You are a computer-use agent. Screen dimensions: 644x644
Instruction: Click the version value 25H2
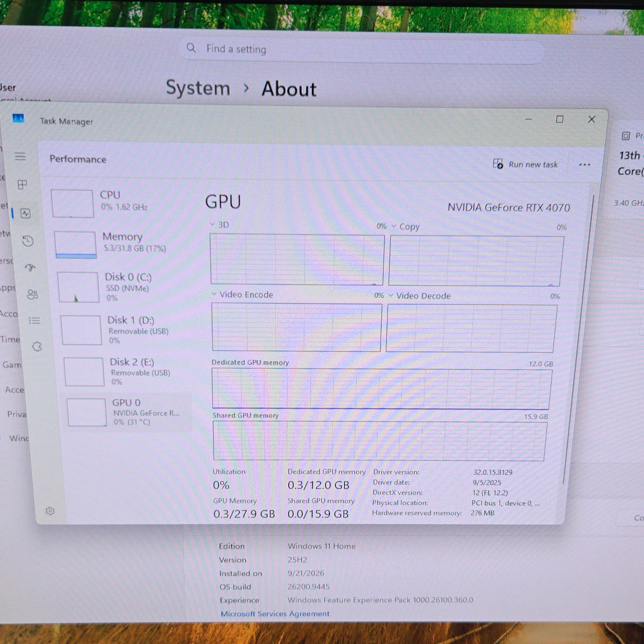(297, 559)
